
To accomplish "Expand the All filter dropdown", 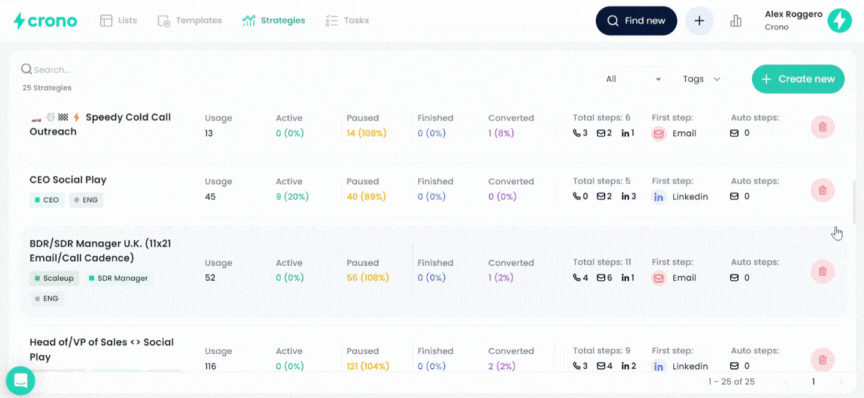I will pyautogui.click(x=633, y=79).
